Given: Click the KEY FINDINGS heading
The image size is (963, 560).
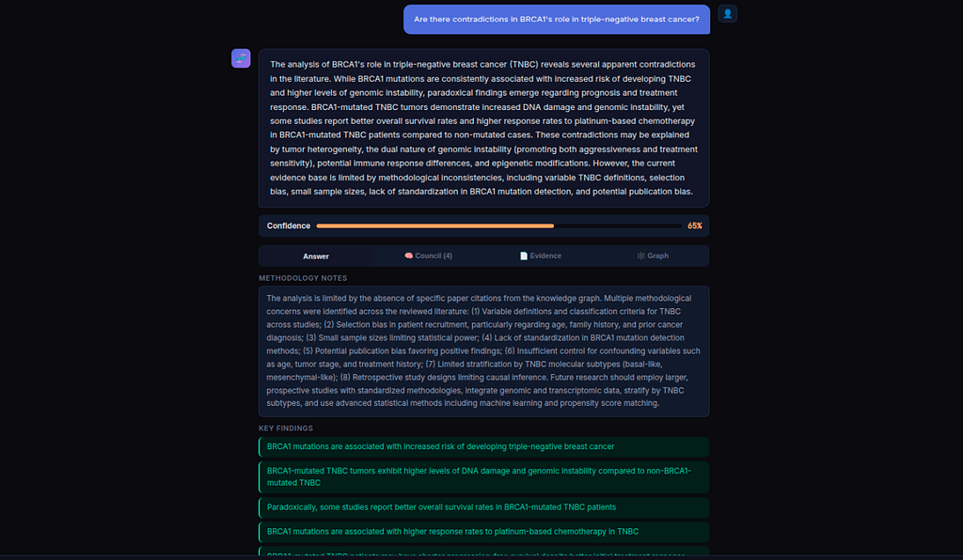Looking at the screenshot, I should click(x=286, y=428).
